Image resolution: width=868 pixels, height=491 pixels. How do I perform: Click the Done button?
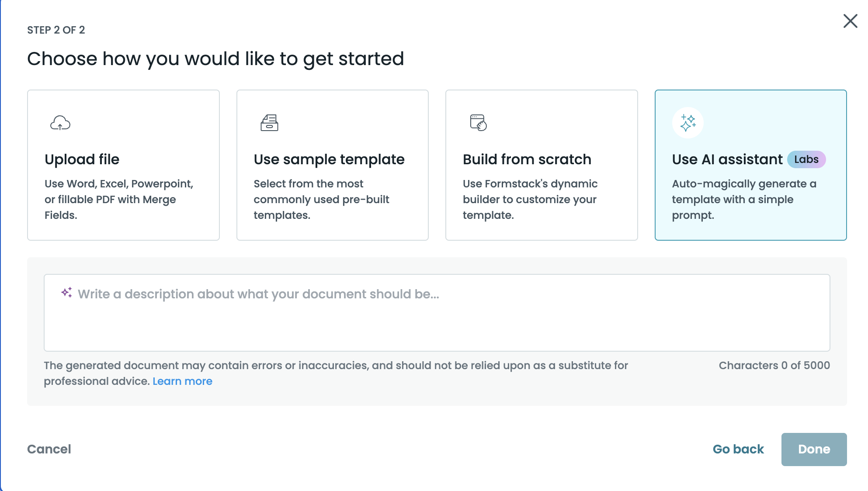(x=814, y=449)
